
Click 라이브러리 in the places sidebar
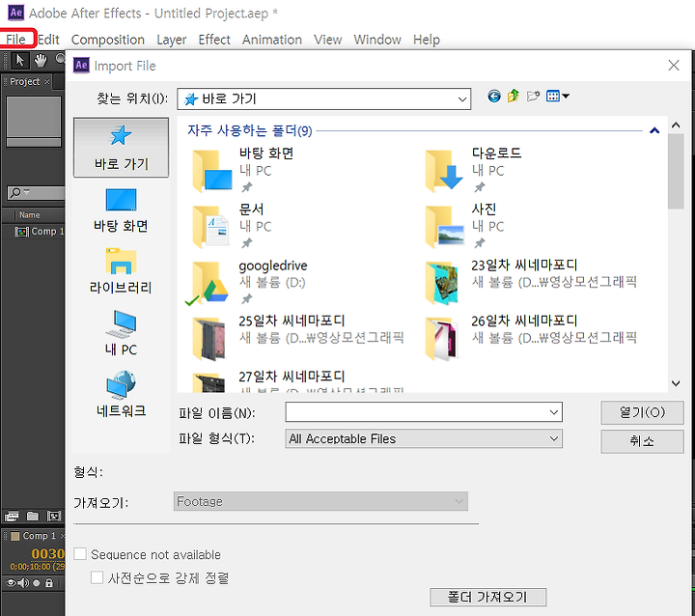click(x=121, y=271)
